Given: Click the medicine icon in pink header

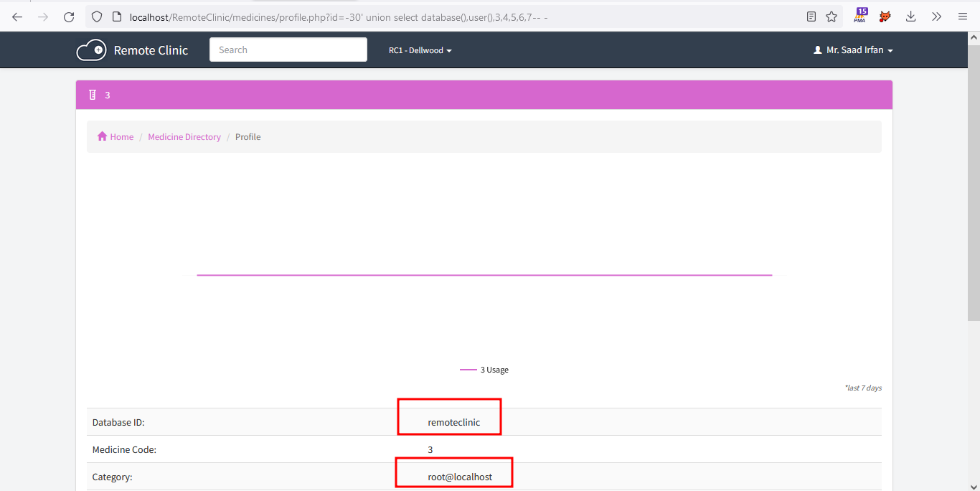Looking at the screenshot, I should (92, 95).
